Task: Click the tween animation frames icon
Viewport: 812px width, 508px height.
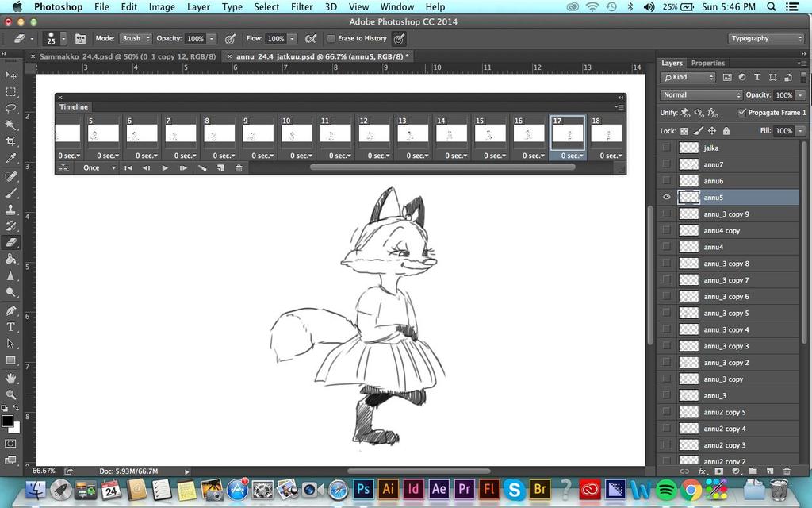Action: coord(202,168)
